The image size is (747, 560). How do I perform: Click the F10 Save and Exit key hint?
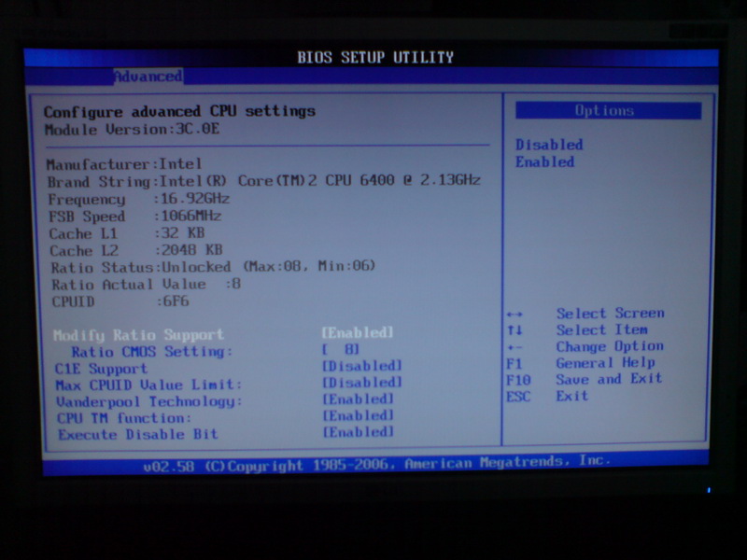[517, 380]
